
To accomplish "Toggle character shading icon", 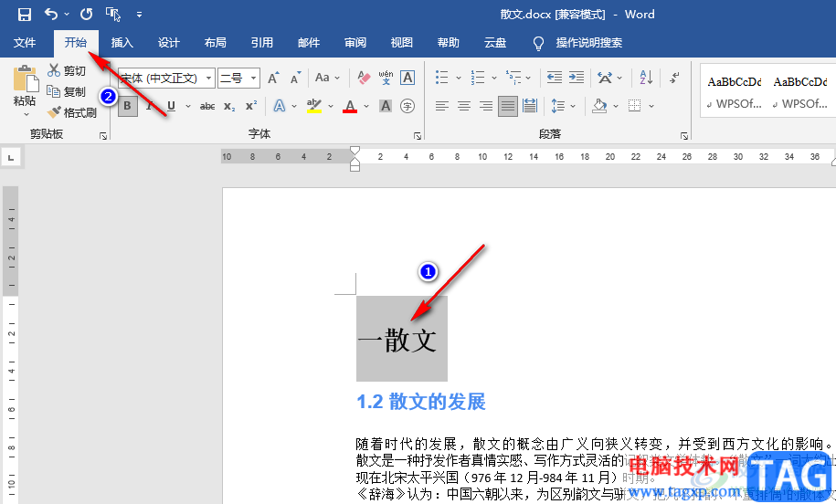I will [386, 106].
